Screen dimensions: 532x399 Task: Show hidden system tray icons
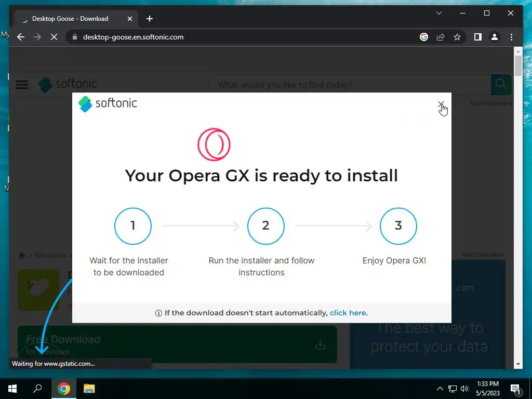coord(440,389)
